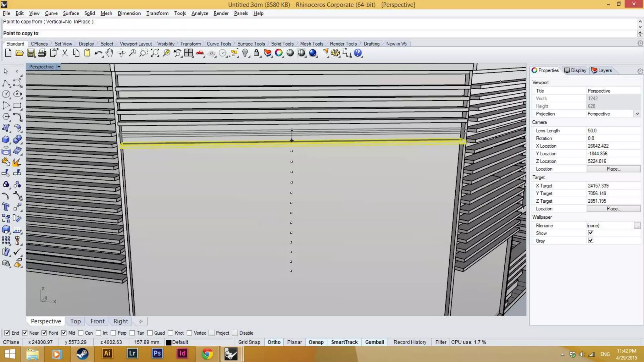Select the Text tool icon
644x362 pixels.
pyautogui.click(x=6, y=207)
